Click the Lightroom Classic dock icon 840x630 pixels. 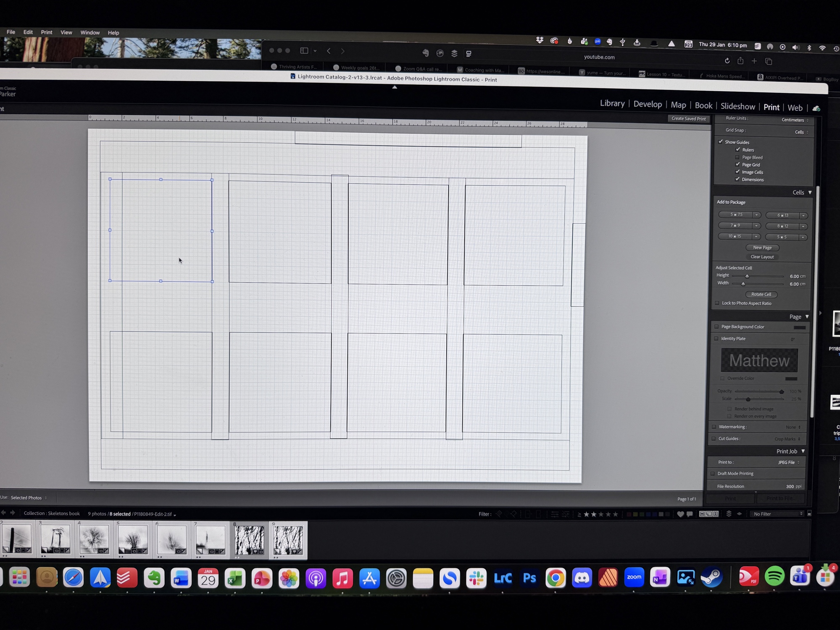[x=503, y=578]
